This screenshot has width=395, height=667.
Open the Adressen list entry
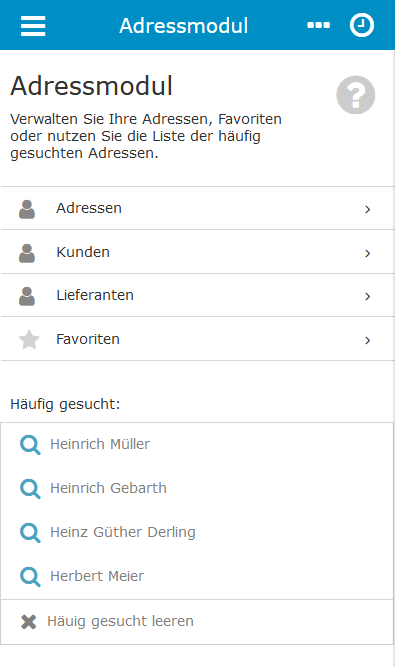pyautogui.click(x=198, y=208)
